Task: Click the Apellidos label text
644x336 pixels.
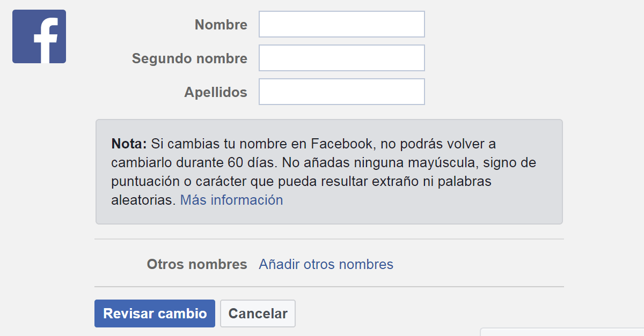Action: pos(216,92)
